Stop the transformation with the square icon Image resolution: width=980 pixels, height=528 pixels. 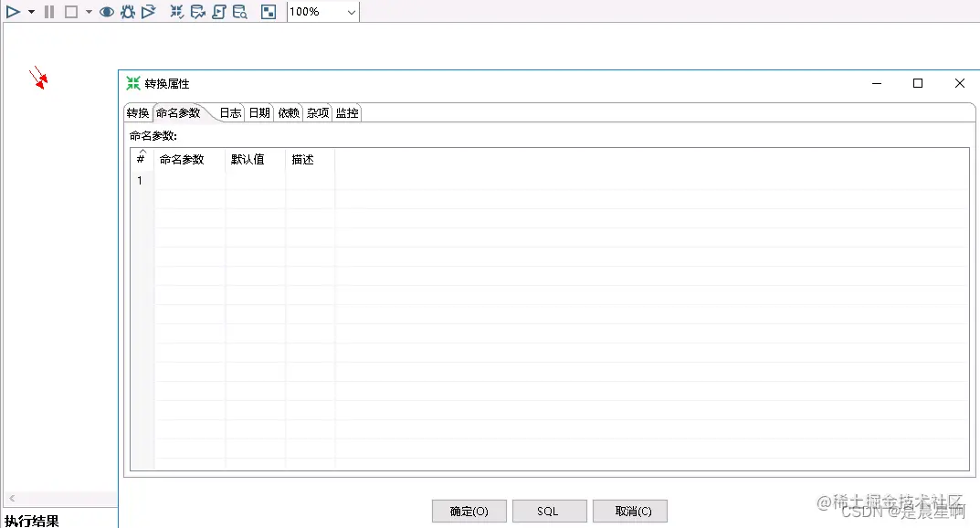(x=71, y=12)
